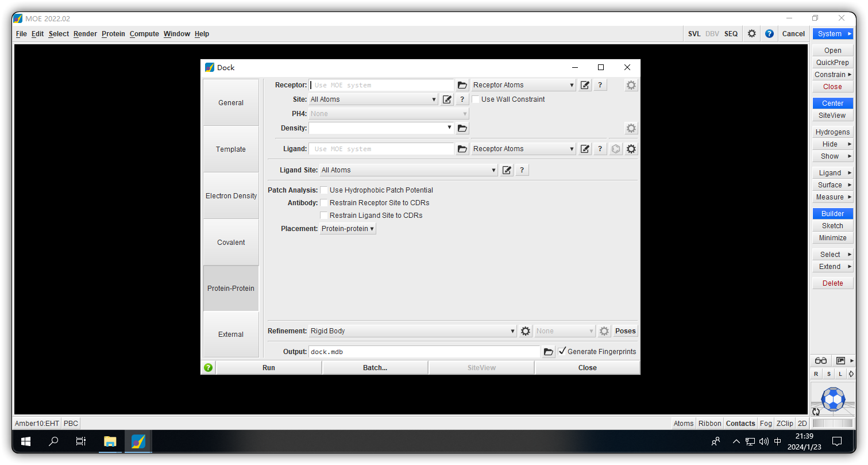Open Refinement Rigid Body gear settings
Screen dimensions: 868x465
click(x=526, y=331)
